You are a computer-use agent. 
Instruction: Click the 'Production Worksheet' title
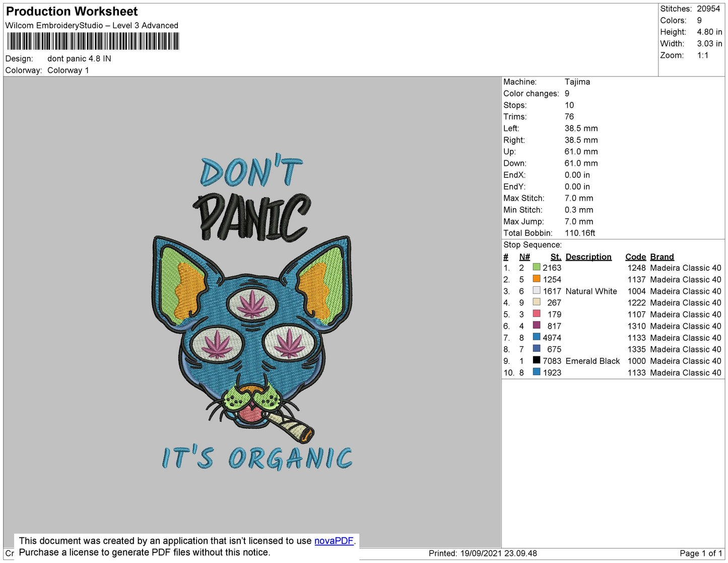coord(72,12)
